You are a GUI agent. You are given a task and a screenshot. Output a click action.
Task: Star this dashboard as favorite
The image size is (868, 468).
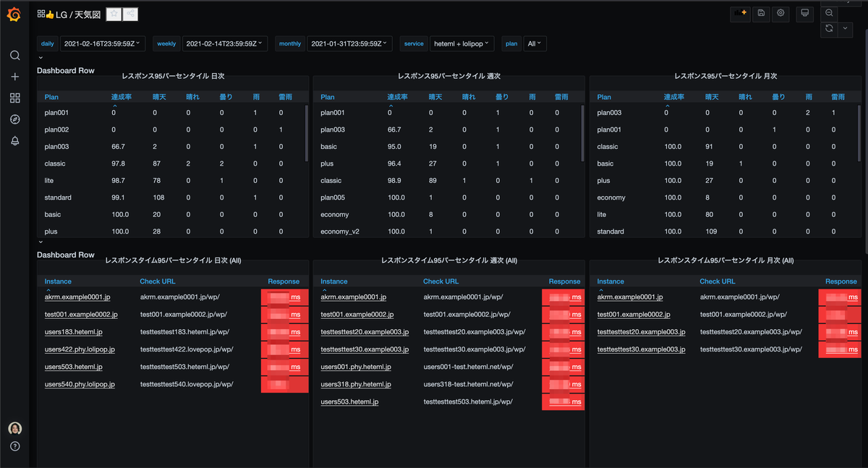114,14
